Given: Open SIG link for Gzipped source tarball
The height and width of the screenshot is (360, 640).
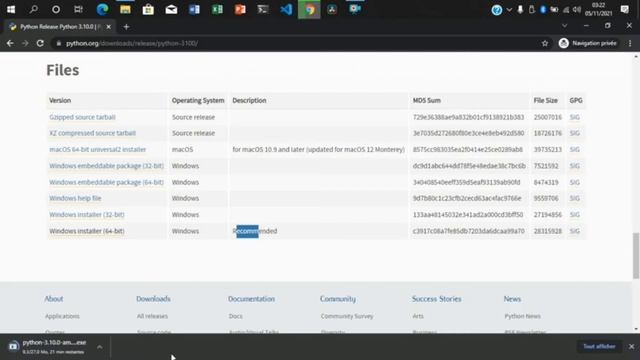Looking at the screenshot, I should click(575, 117).
